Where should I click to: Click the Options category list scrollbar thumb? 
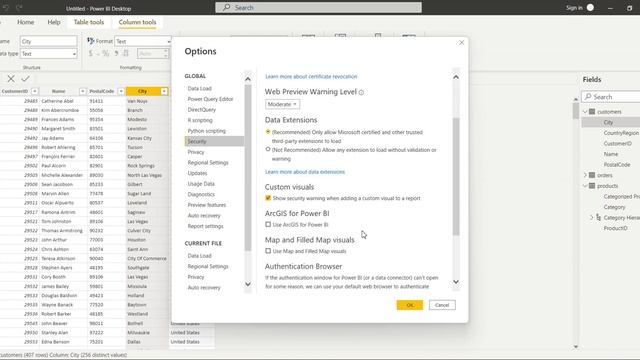point(247,167)
